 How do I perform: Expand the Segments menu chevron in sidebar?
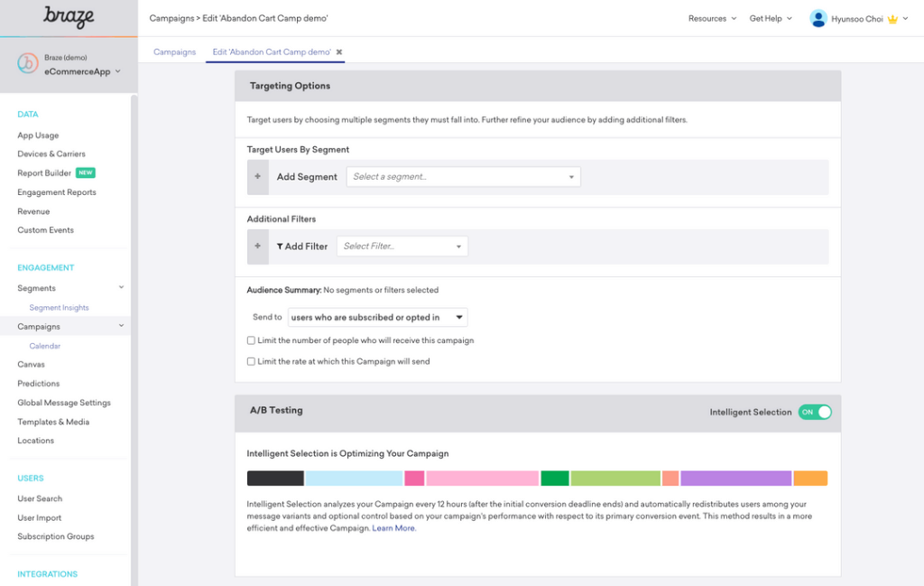click(122, 288)
